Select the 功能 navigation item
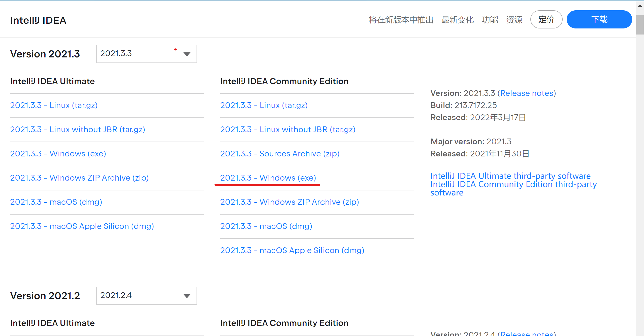 click(x=490, y=20)
